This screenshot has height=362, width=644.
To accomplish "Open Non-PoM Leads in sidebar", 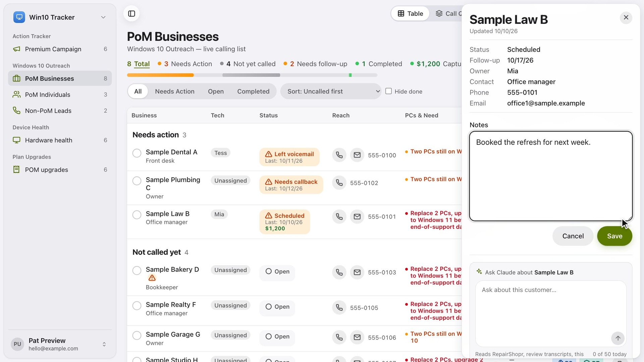I will (60, 111).
